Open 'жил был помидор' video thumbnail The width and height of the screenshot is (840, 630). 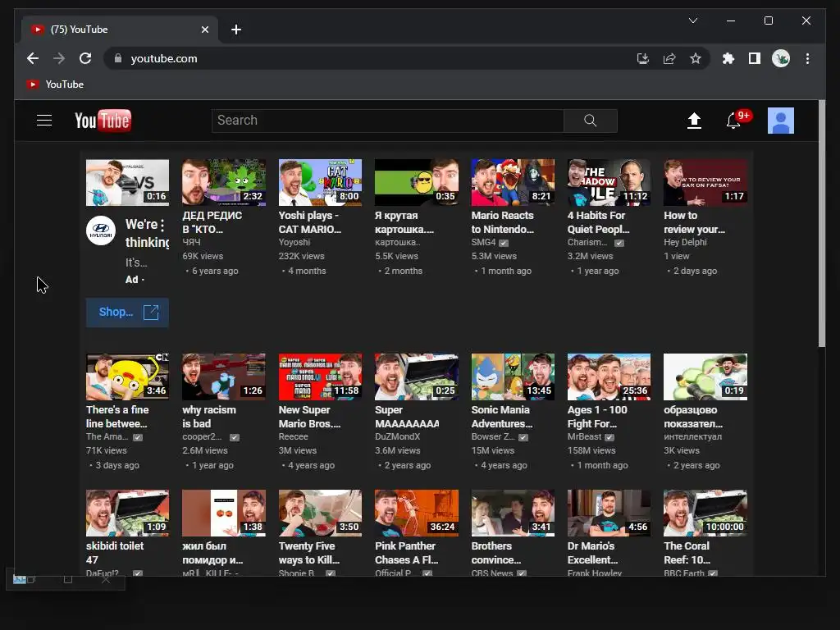[224, 514]
